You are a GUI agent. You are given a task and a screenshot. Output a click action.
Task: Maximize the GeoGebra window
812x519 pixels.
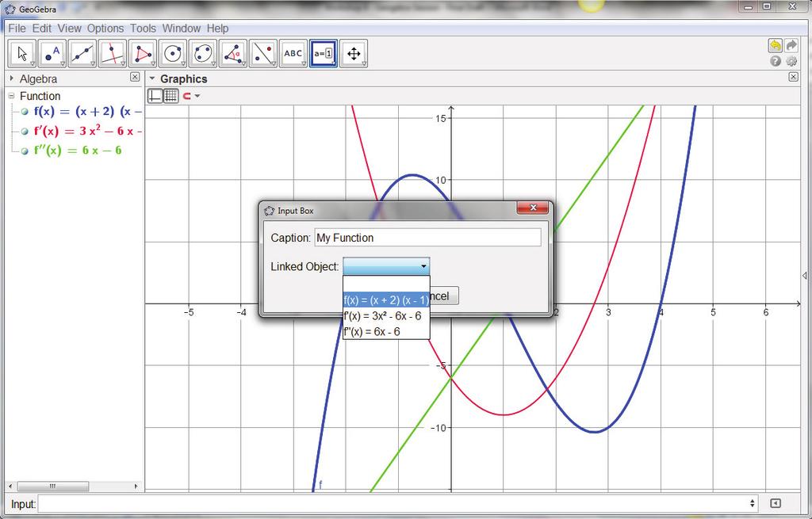[x=767, y=6]
